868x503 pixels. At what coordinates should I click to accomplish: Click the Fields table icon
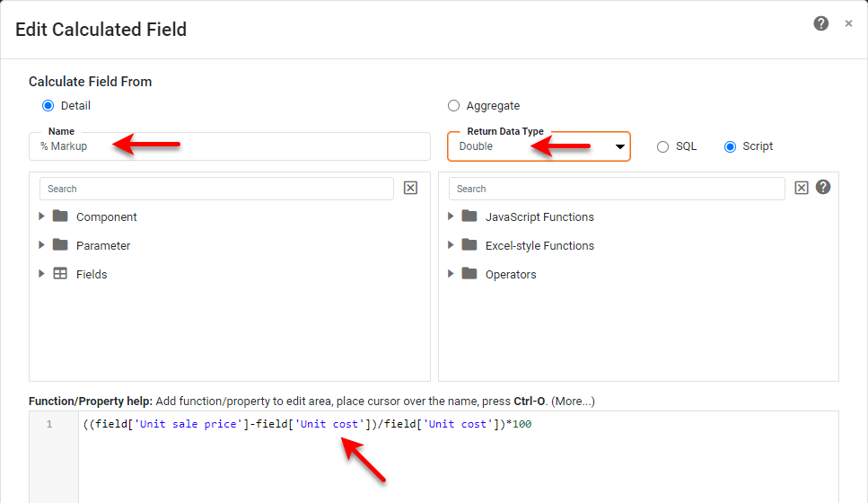point(60,273)
